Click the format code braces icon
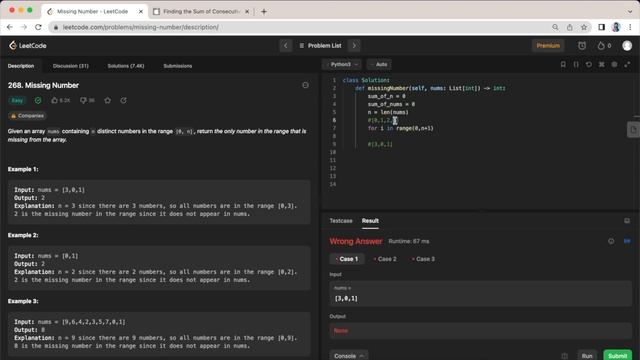 click(576, 64)
